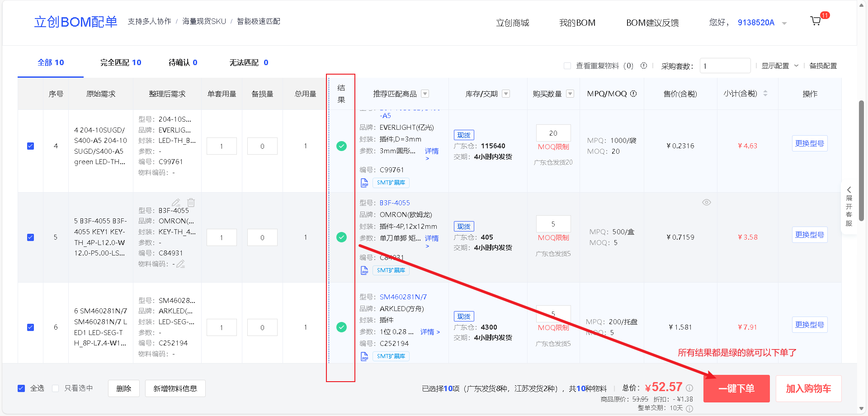Edit the B3F-4055 row using pencil icon

[176, 202]
